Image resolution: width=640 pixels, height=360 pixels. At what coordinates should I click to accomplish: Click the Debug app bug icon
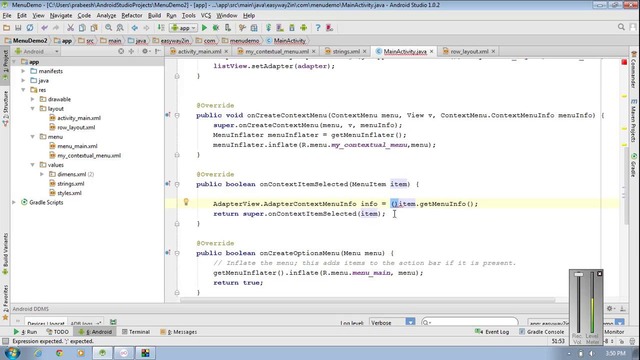216,28
